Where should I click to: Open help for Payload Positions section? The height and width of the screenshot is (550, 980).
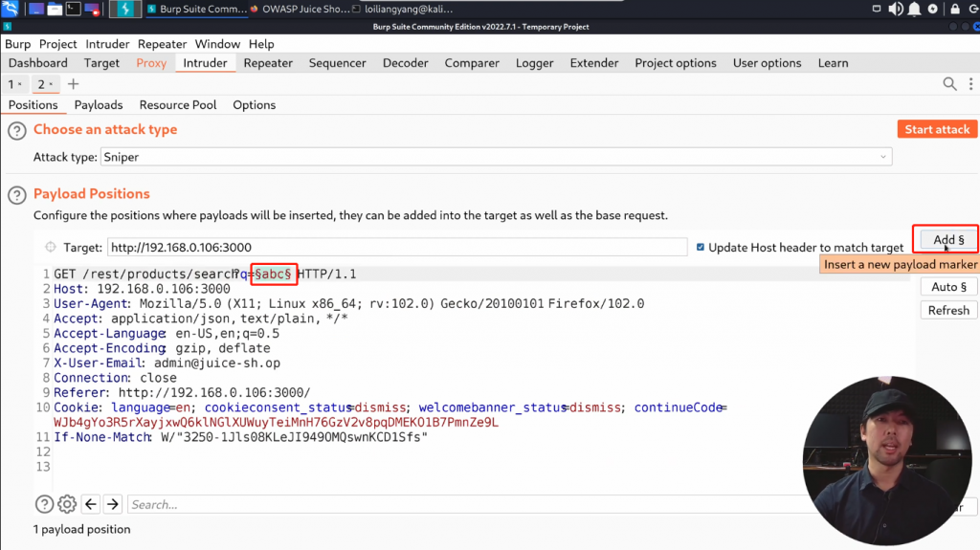point(16,195)
